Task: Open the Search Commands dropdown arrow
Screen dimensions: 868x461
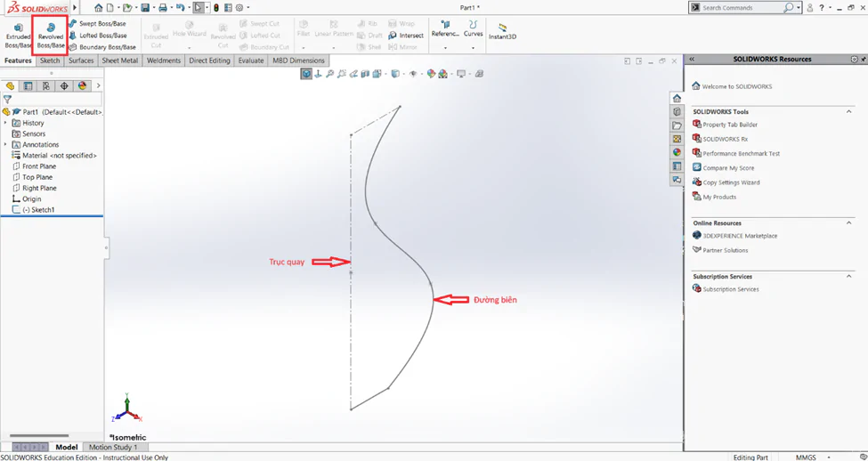Action: pos(799,8)
